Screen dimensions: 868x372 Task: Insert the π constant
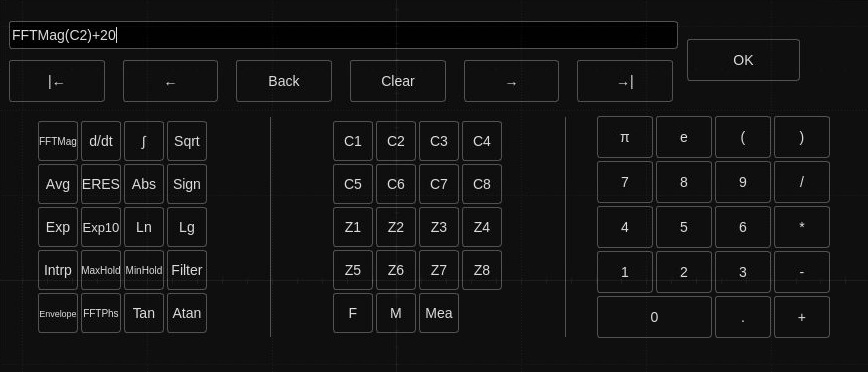pos(625,137)
